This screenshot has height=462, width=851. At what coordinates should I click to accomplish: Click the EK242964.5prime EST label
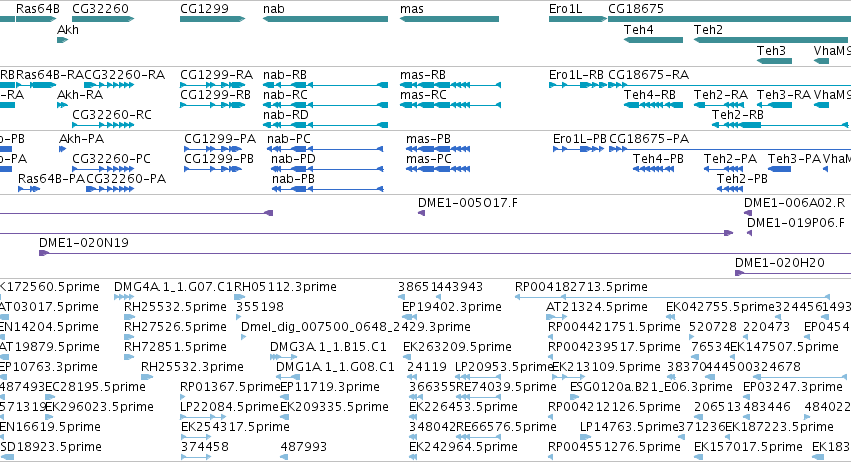click(x=463, y=447)
